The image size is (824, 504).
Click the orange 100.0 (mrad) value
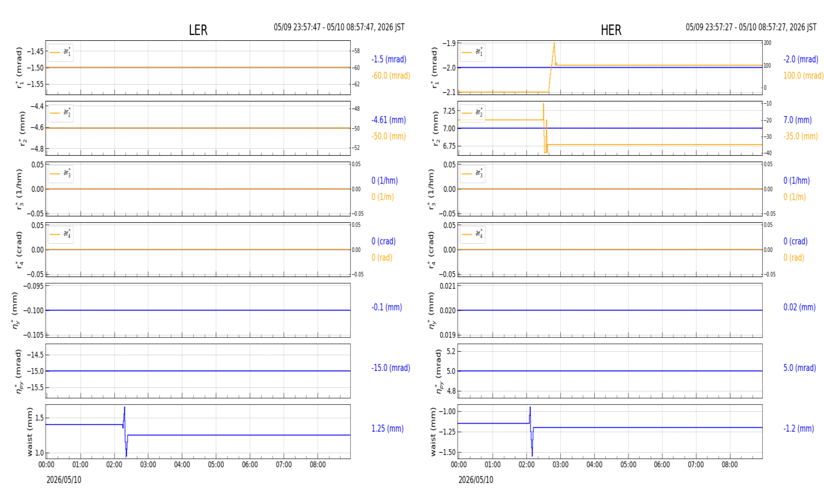coord(804,76)
